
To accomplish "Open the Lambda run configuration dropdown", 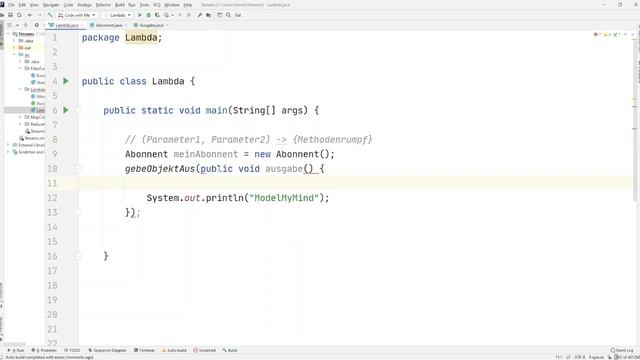I will (x=118, y=15).
